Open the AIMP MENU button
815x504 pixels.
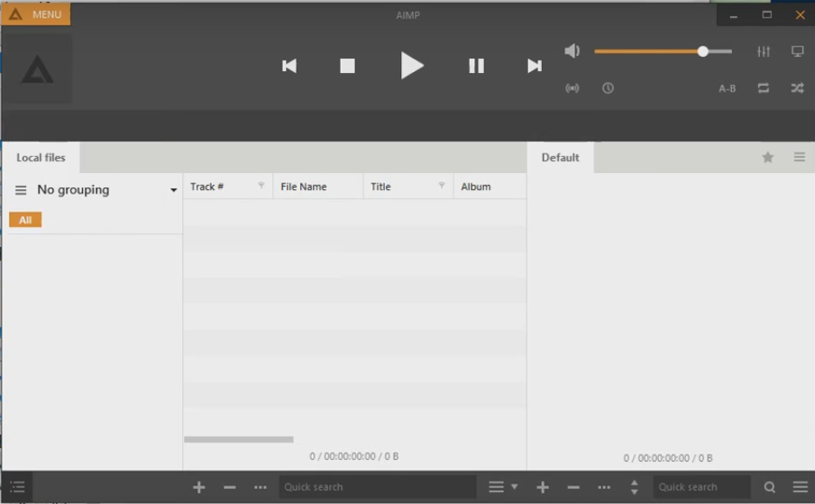point(35,14)
